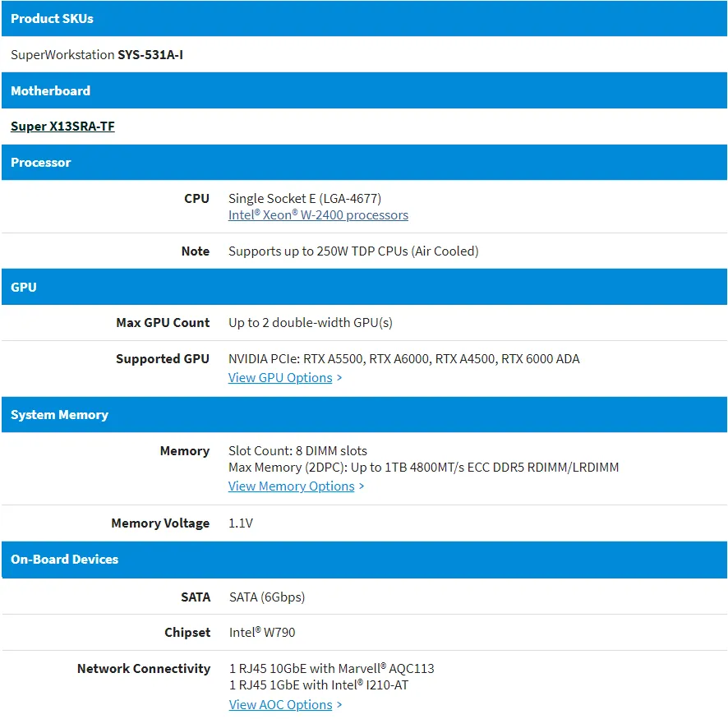The height and width of the screenshot is (719, 728).
Task: Click the Memory row label
Action: point(185,450)
